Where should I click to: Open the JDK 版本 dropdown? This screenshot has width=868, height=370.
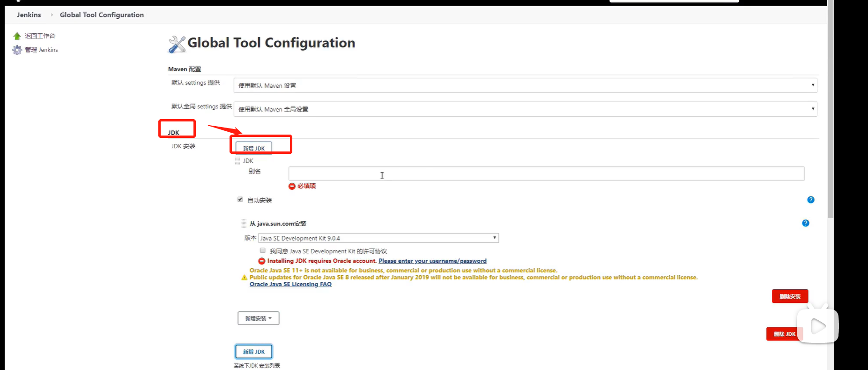[378, 238]
